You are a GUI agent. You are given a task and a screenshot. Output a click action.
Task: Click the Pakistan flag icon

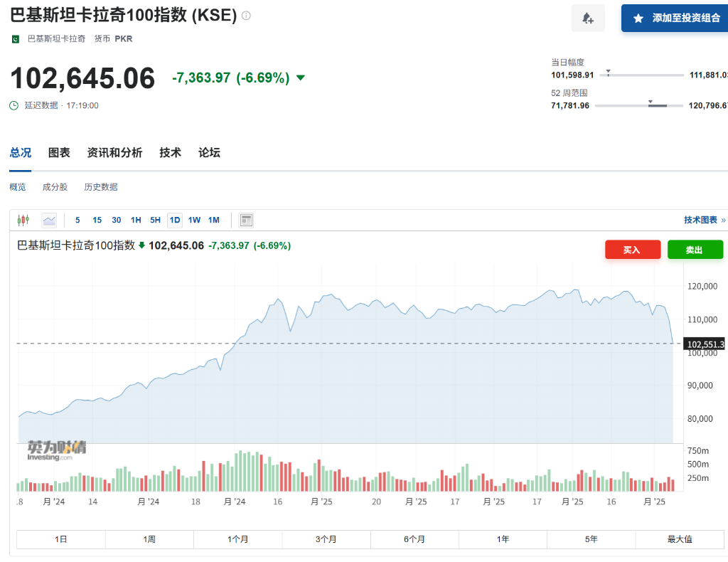(x=16, y=39)
